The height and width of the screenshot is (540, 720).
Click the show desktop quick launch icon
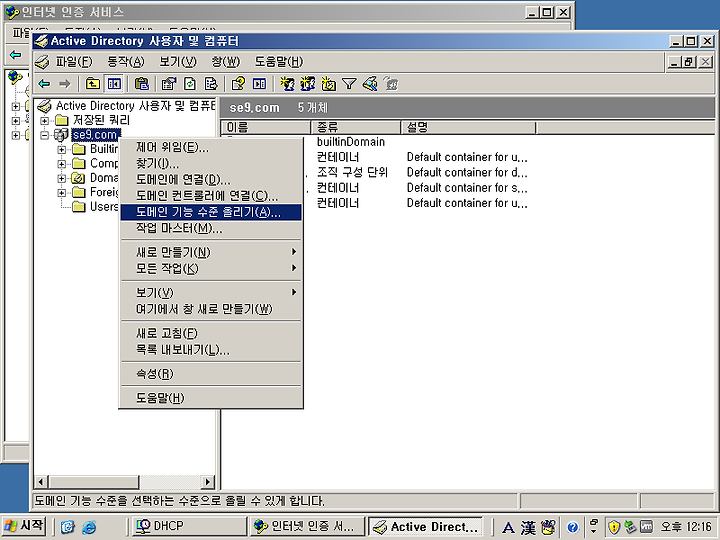pos(68,527)
